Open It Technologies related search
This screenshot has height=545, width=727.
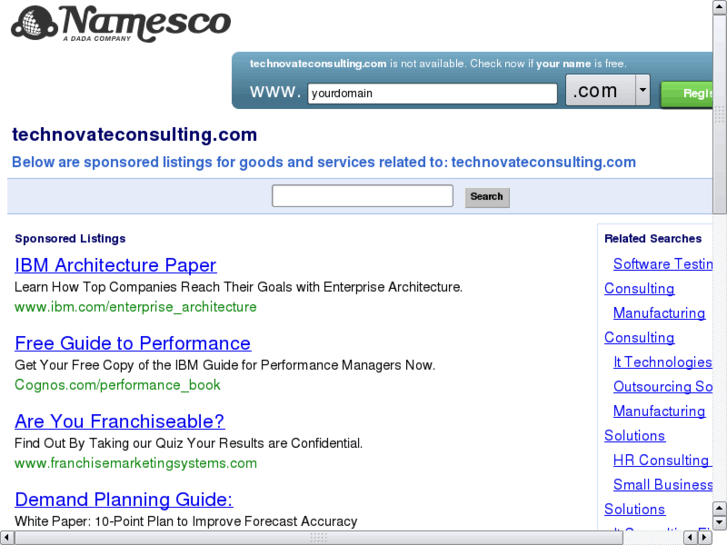(662, 362)
